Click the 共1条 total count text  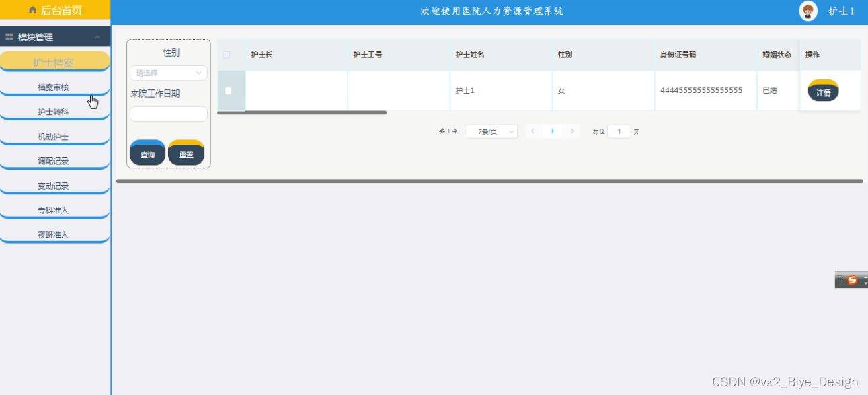448,132
